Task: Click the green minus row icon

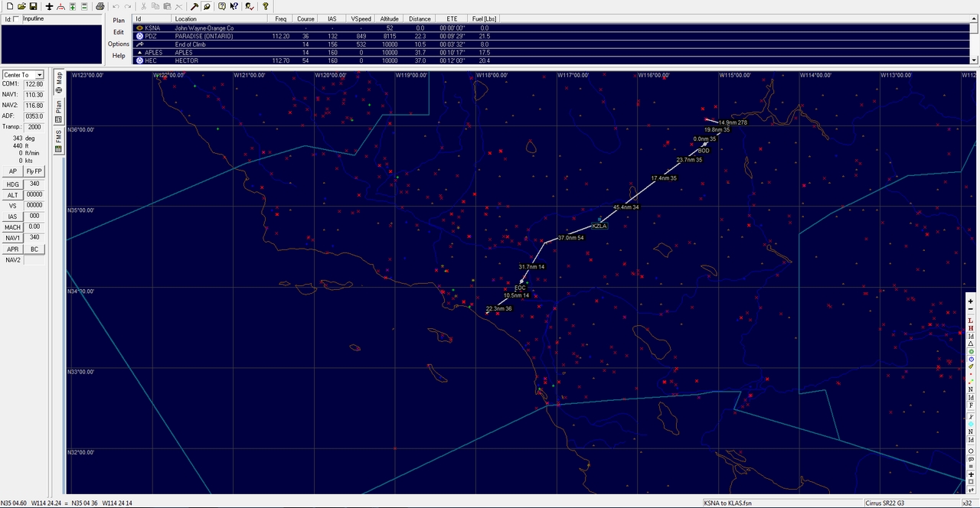Action: 84,6
